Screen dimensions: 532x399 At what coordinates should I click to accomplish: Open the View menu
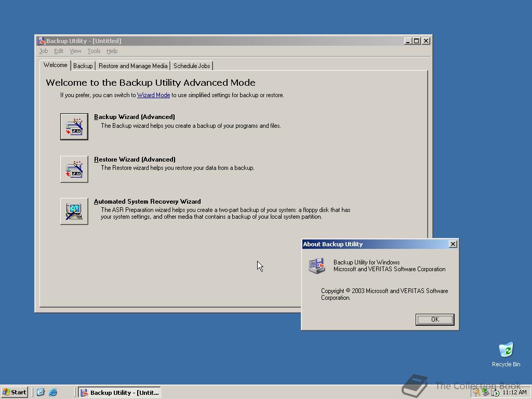tap(75, 51)
